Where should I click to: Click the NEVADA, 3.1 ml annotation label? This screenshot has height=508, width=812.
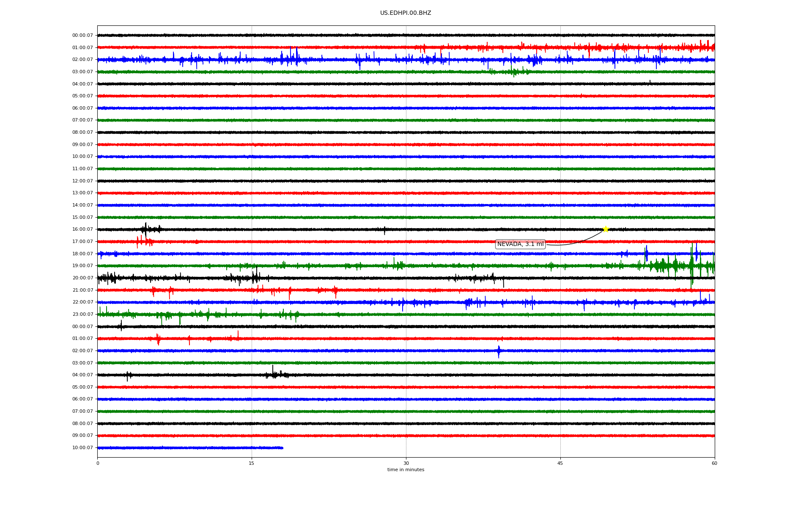tap(520, 244)
